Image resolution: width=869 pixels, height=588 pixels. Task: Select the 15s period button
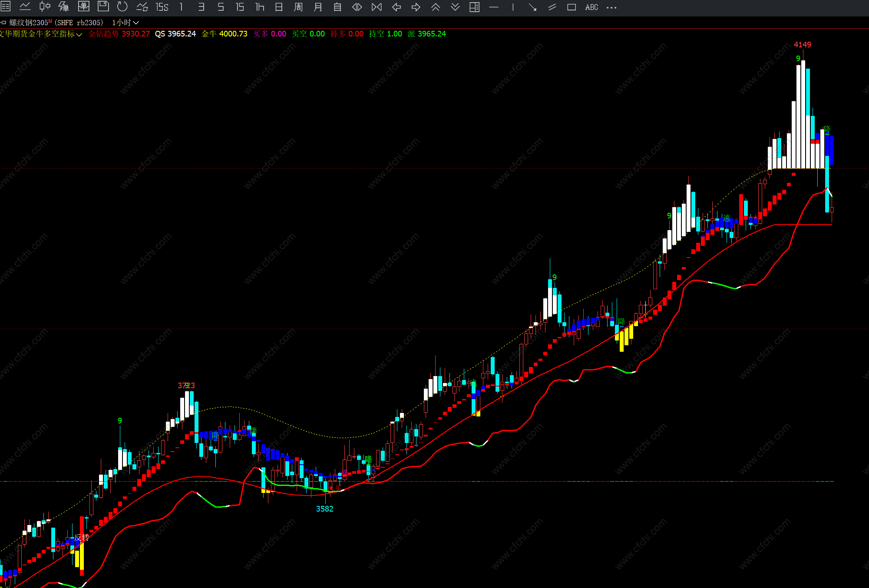coord(162,7)
